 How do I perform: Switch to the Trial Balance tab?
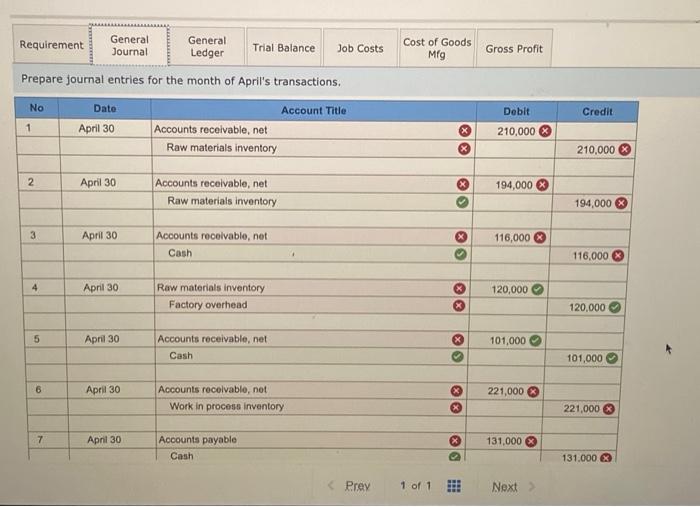[283, 48]
